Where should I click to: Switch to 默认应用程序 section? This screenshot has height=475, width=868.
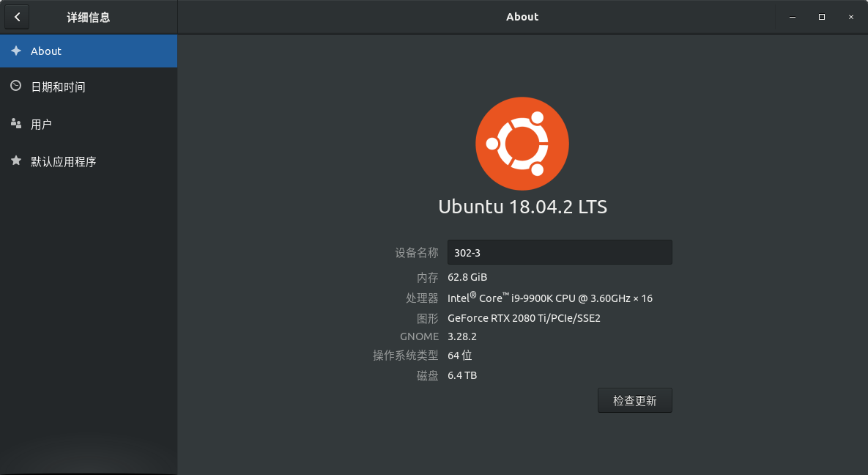(62, 161)
